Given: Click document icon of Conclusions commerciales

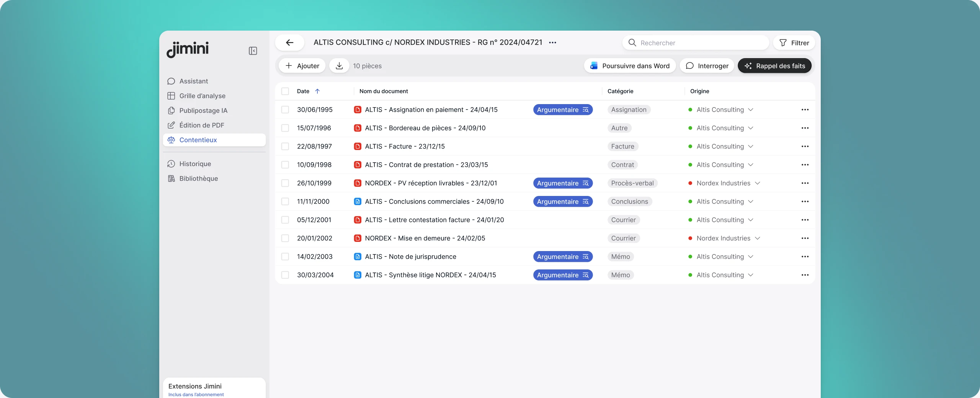Looking at the screenshot, I should pos(358,202).
